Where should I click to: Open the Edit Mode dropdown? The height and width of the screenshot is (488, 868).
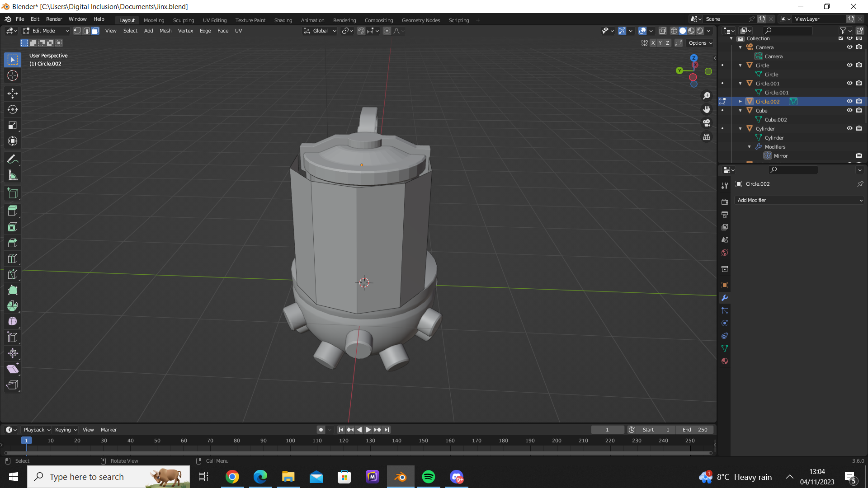coord(46,31)
